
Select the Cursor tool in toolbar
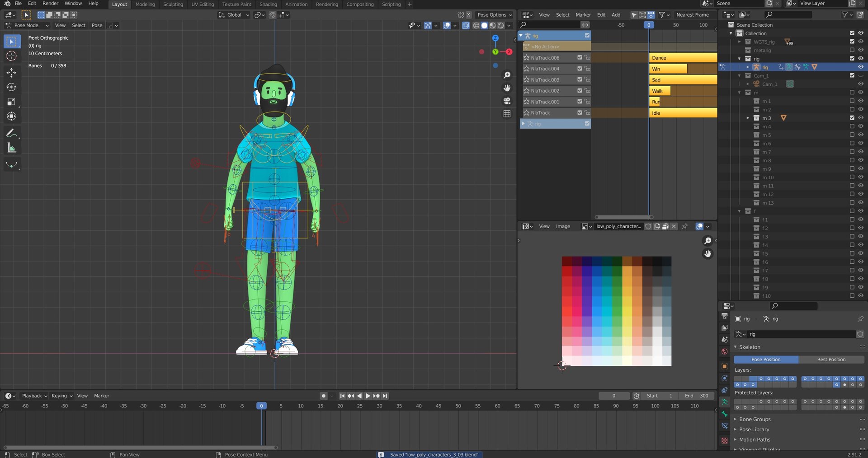12,56
